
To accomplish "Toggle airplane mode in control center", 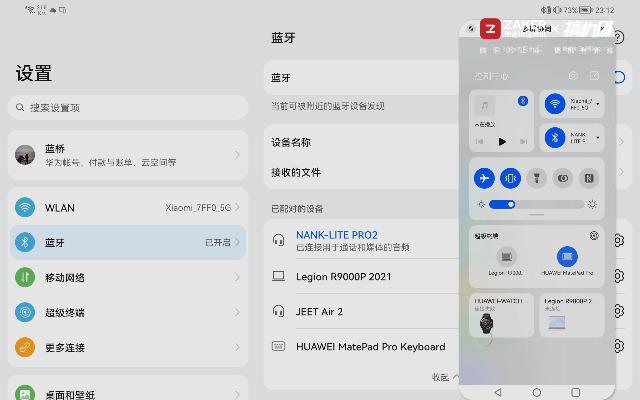I will (x=484, y=178).
